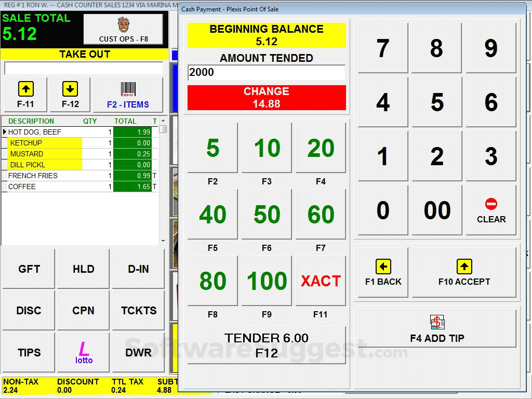Click the AMOUNT TENDED input field
The height and width of the screenshot is (399, 532).
(x=266, y=72)
